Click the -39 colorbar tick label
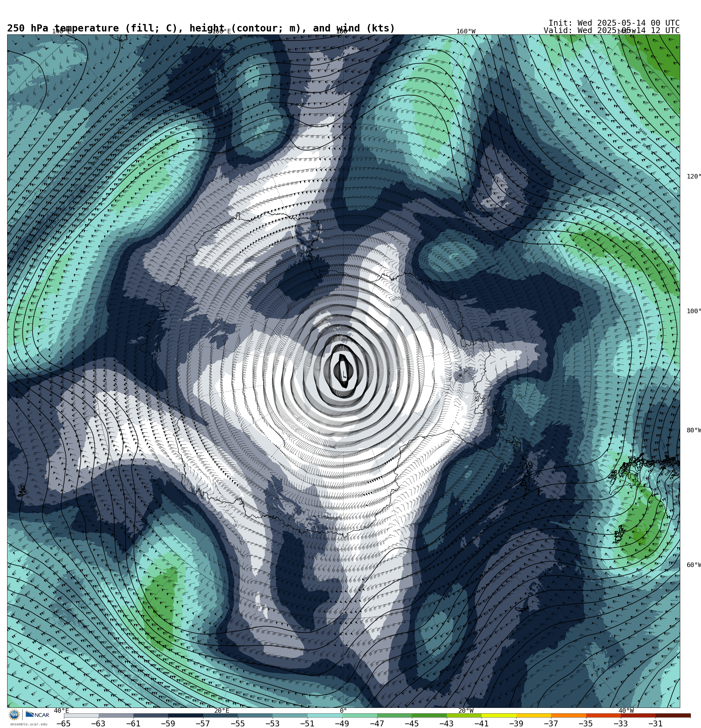Viewport: 701px width, 728px height. [516, 723]
